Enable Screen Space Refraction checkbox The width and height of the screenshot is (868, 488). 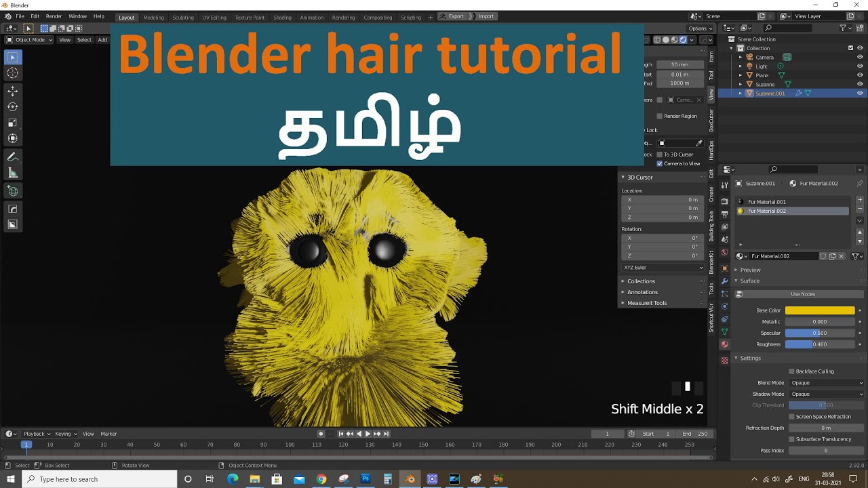tap(791, 417)
